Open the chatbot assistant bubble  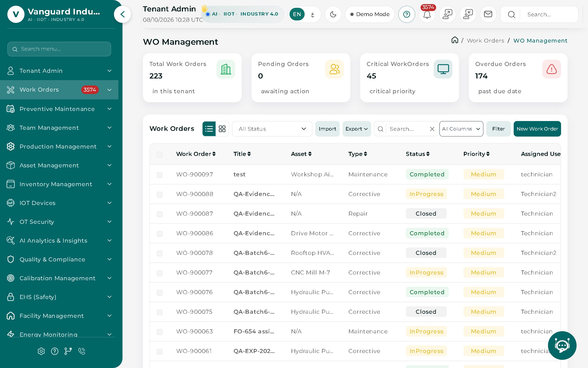tap(562, 345)
